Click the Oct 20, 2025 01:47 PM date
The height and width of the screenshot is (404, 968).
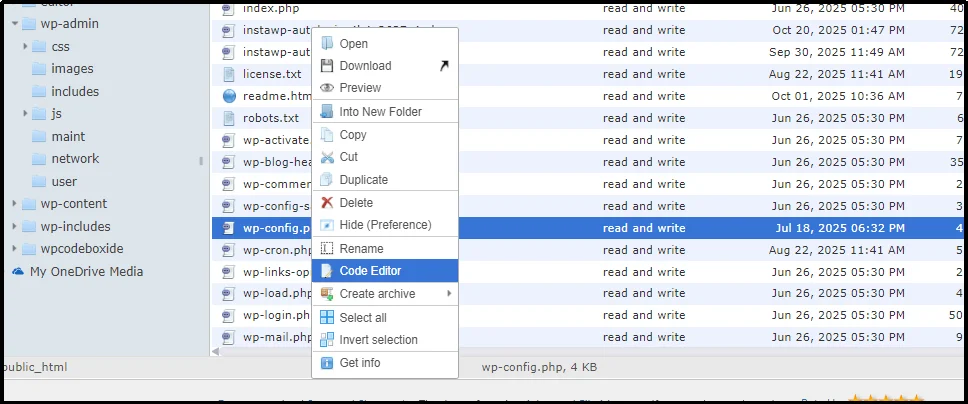[838, 30]
